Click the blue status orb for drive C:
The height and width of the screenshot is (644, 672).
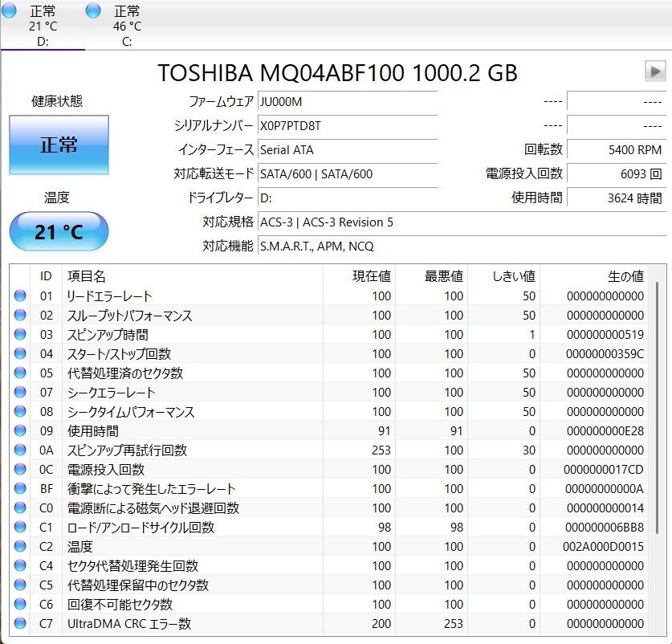93,10
